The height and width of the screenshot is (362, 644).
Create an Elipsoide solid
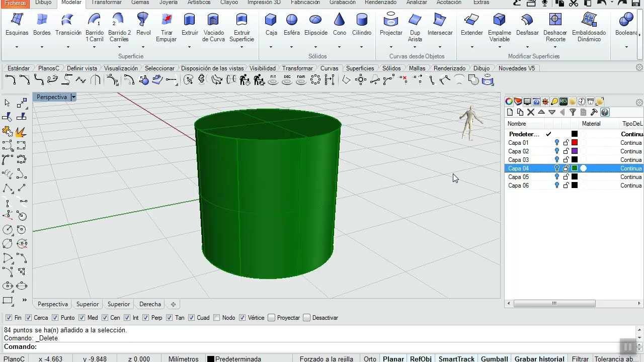(x=316, y=25)
